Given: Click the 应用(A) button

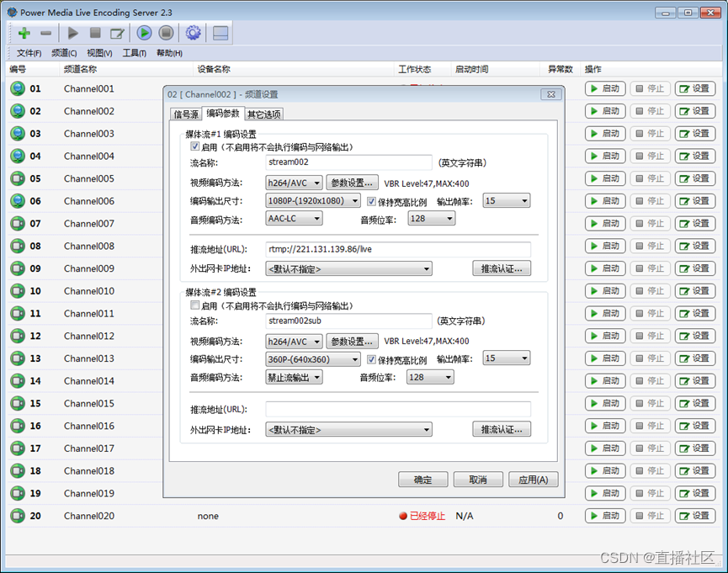Looking at the screenshot, I should (534, 480).
